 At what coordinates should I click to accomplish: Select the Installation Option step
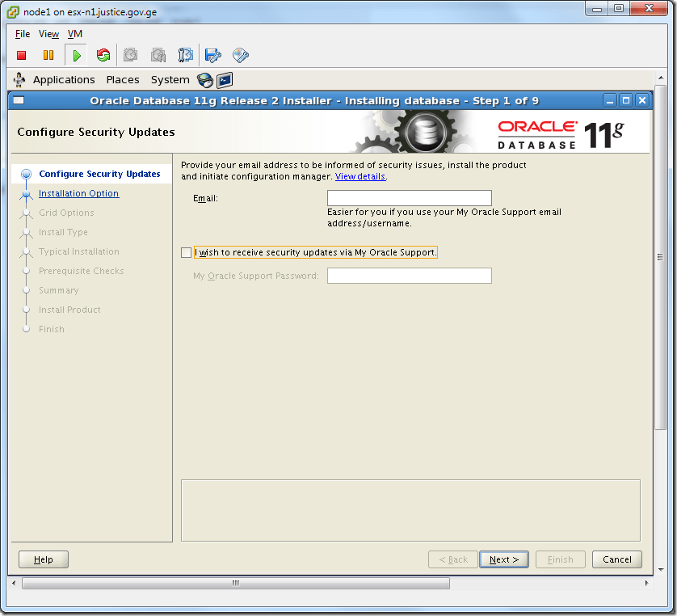click(78, 193)
